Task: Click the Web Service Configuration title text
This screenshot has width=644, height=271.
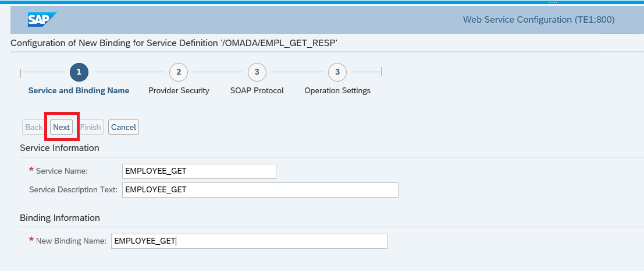Action: (539, 19)
